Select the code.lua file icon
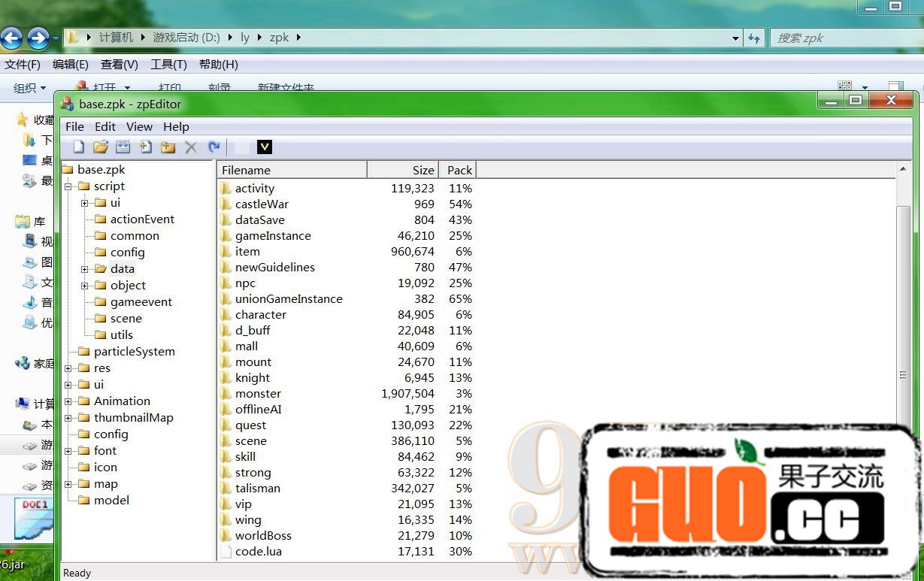This screenshot has width=924, height=581. click(226, 552)
